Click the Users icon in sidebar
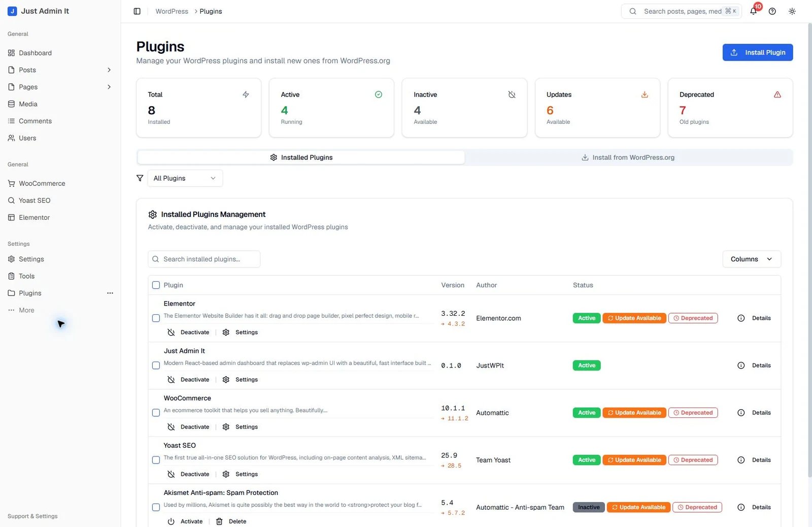 (x=11, y=138)
